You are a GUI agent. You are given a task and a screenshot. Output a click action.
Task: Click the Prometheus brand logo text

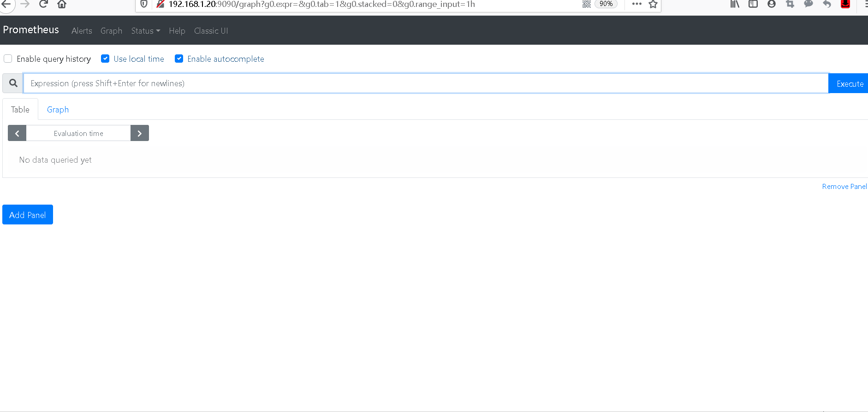(x=31, y=30)
